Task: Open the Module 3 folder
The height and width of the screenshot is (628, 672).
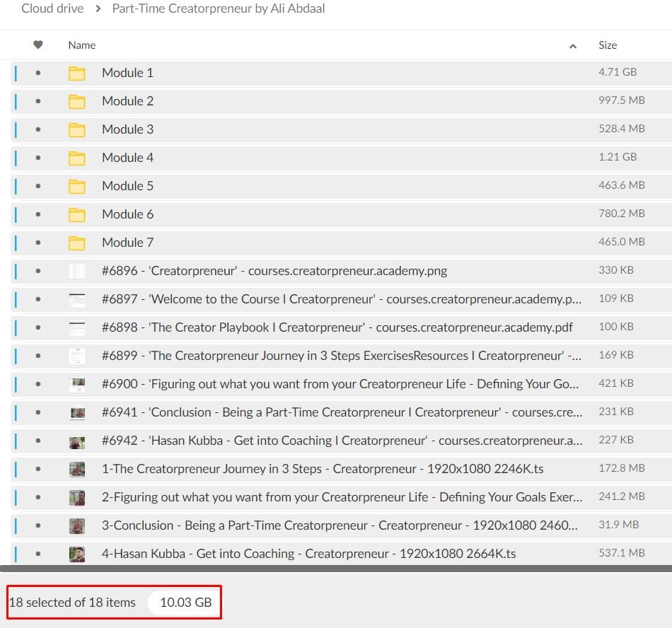Action: click(127, 129)
